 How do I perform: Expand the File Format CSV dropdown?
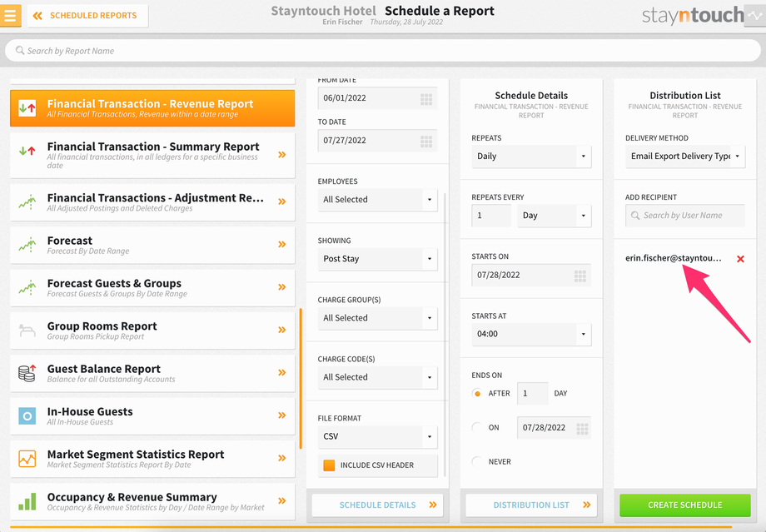click(377, 437)
